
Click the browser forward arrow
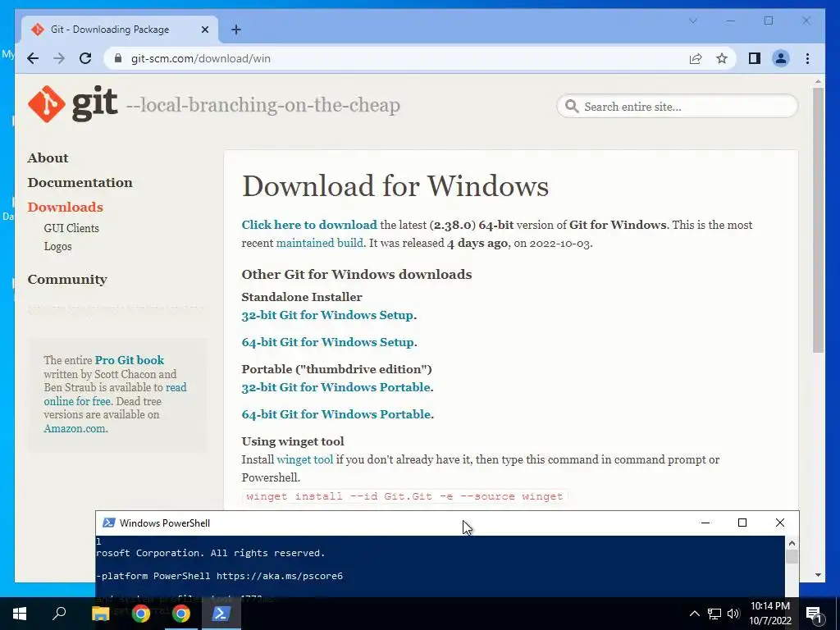click(59, 58)
